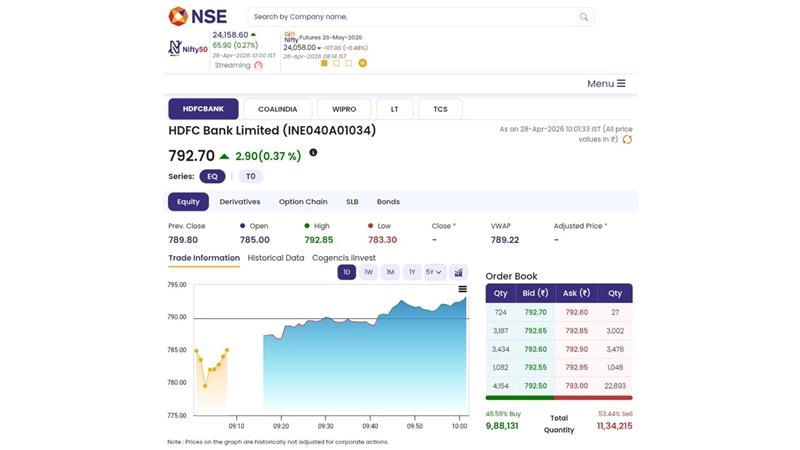Viewport: 800px width, 450px height.
Task: Click the search magnifier icon
Action: pyautogui.click(x=584, y=17)
